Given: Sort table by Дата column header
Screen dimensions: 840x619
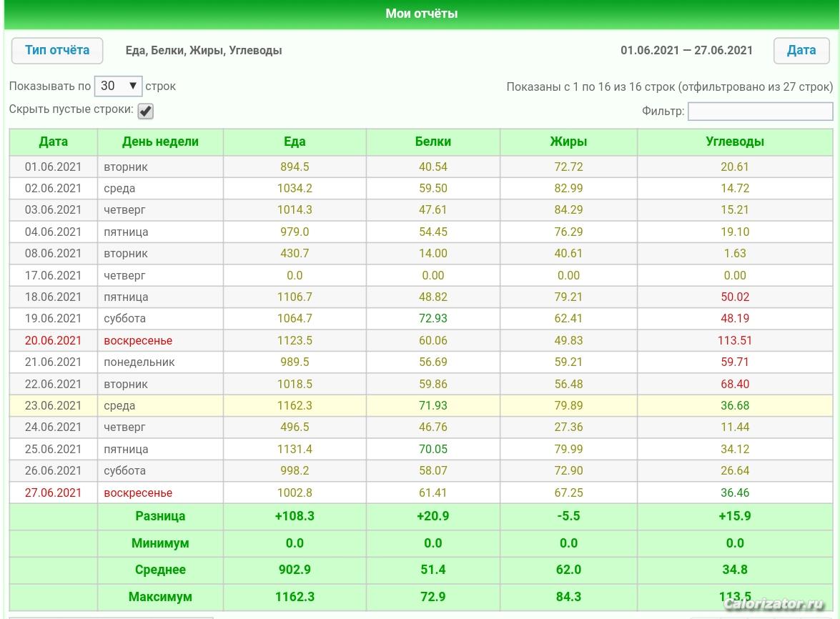Looking at the screenshot, I should coord(54,142).
